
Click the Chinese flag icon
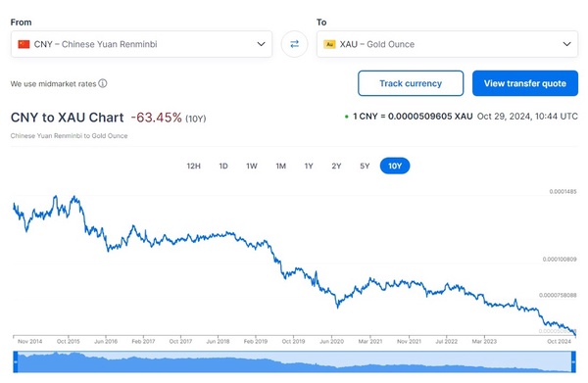tap(24, 44)
